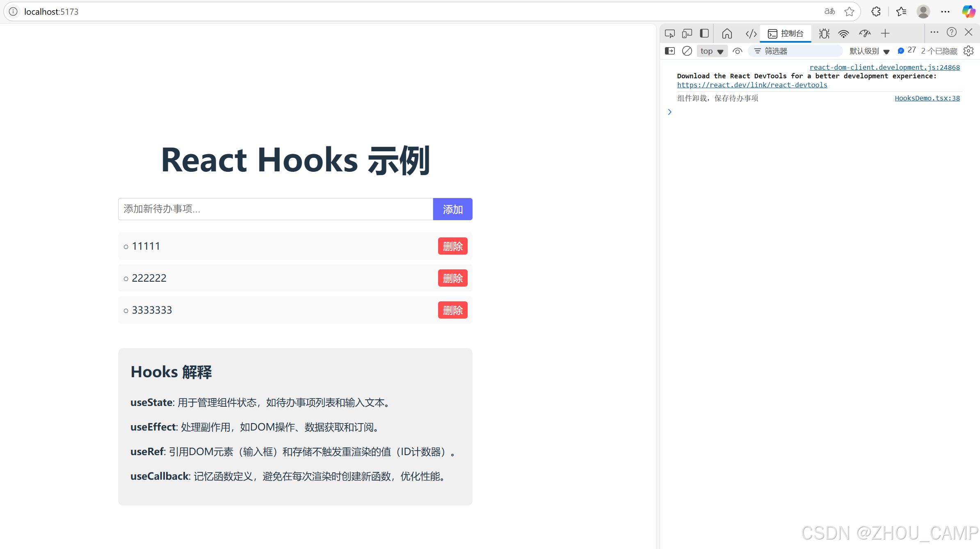
Task: Open the Elements panel code icon
Action: point(751,33)
